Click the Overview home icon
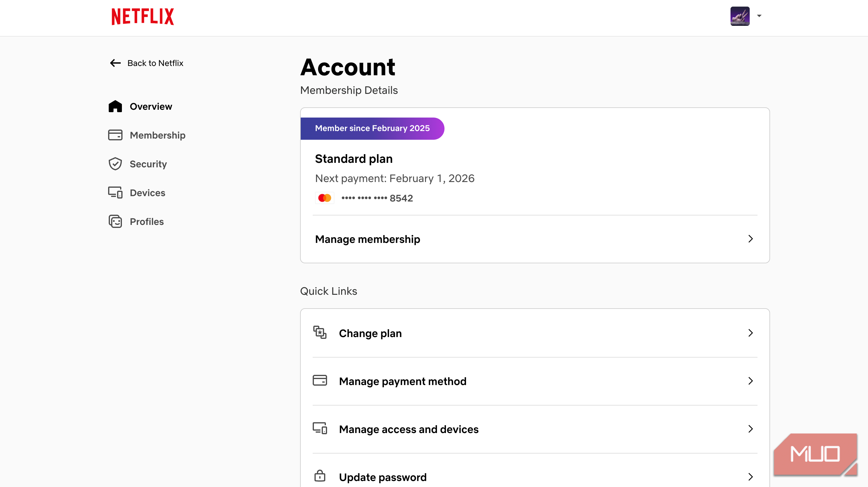Image resolution: width=868 pixels, height=487 pixels. coord(115,106)
